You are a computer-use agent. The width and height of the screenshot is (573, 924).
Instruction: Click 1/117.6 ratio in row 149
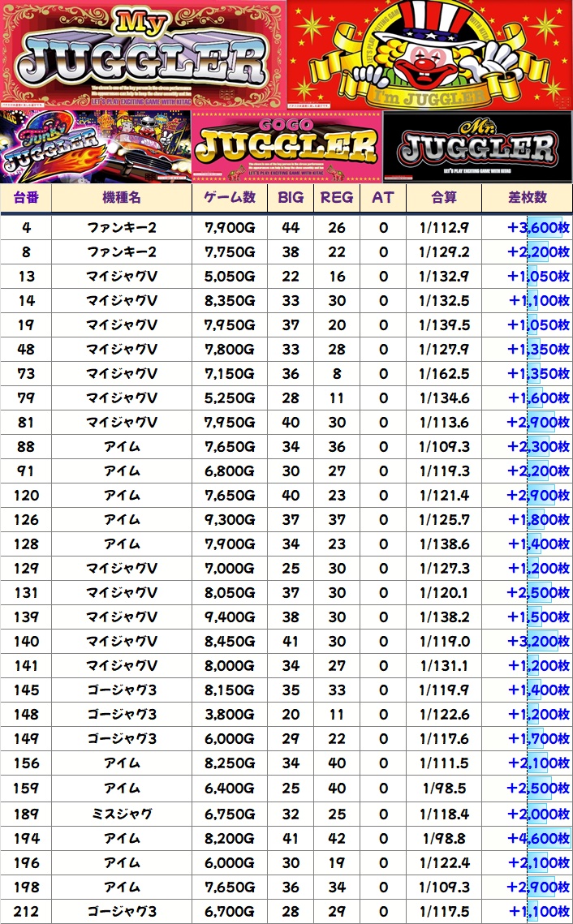pyautogui.click(x=445, y=739)
